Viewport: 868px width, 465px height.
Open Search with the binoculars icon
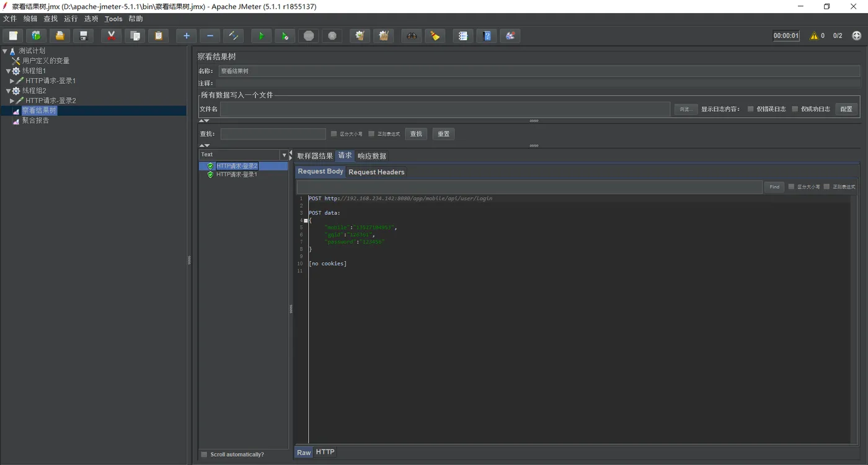click(411, 35)
